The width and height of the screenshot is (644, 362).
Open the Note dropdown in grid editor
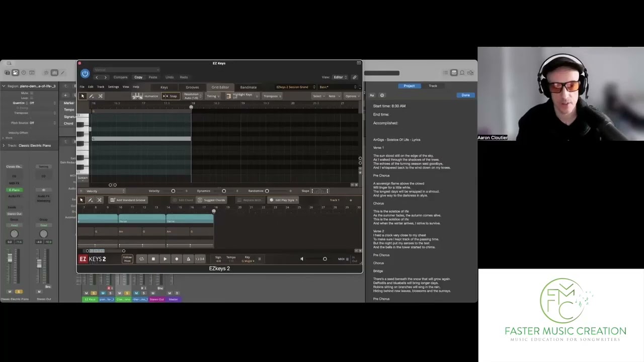[334, 96]
